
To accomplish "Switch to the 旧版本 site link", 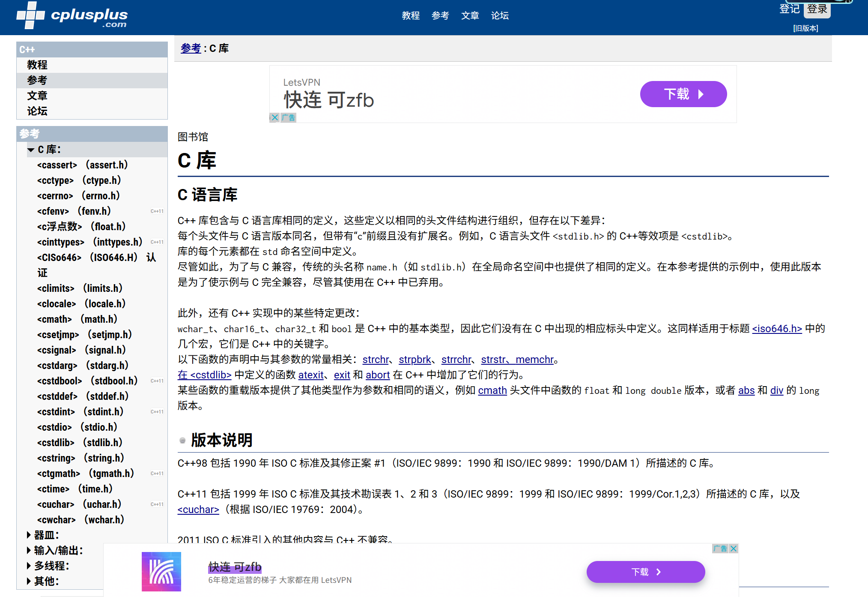I will coord(805,28).
